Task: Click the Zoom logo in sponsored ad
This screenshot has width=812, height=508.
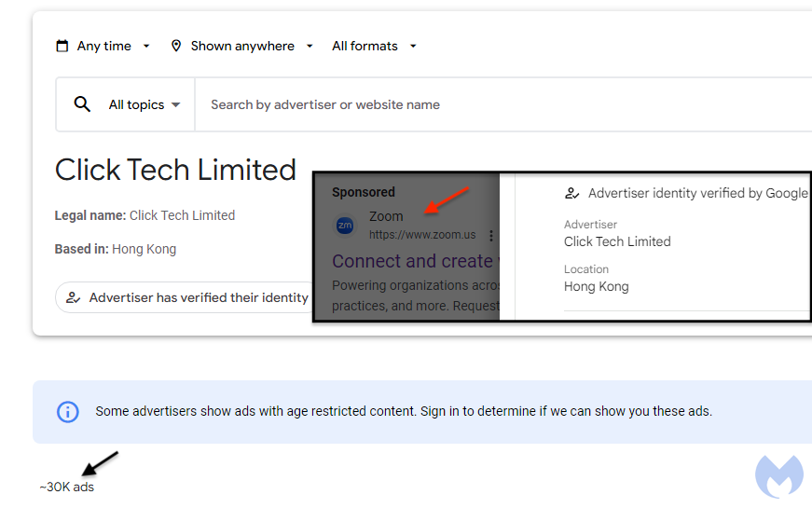Action: (345, 226)
